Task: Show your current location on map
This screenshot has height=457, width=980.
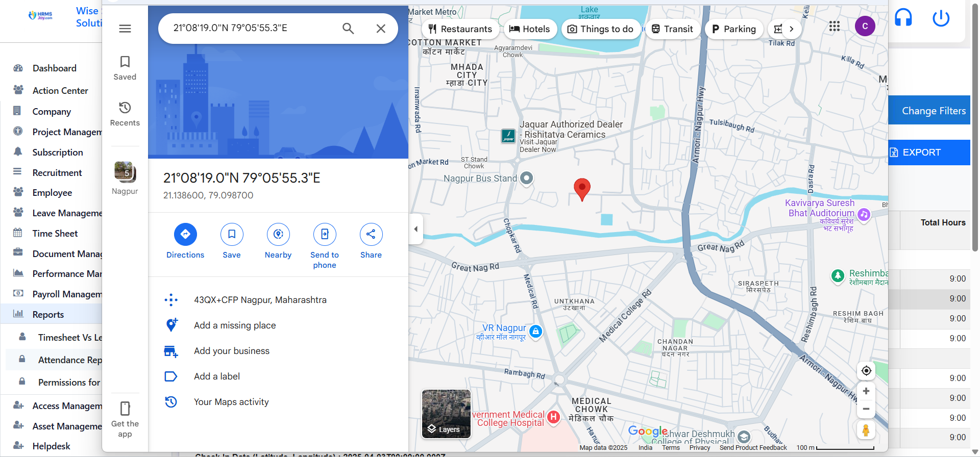Action: [x=866, y=371]
